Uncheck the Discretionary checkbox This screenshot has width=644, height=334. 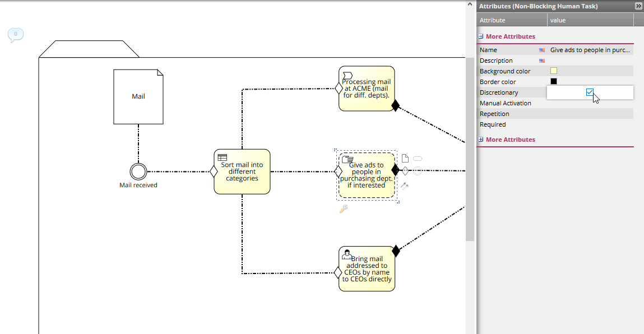pos(590,92)
